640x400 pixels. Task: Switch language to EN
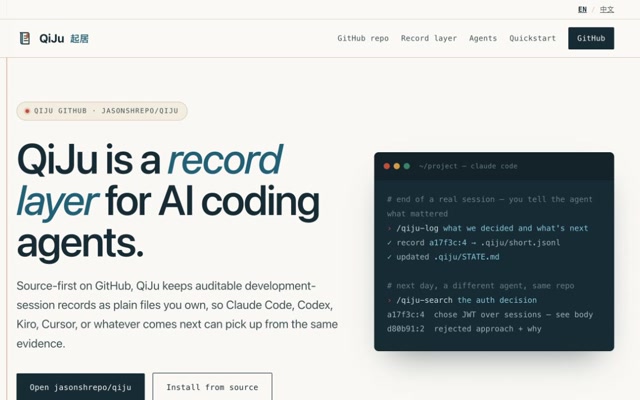coord(582,9)
